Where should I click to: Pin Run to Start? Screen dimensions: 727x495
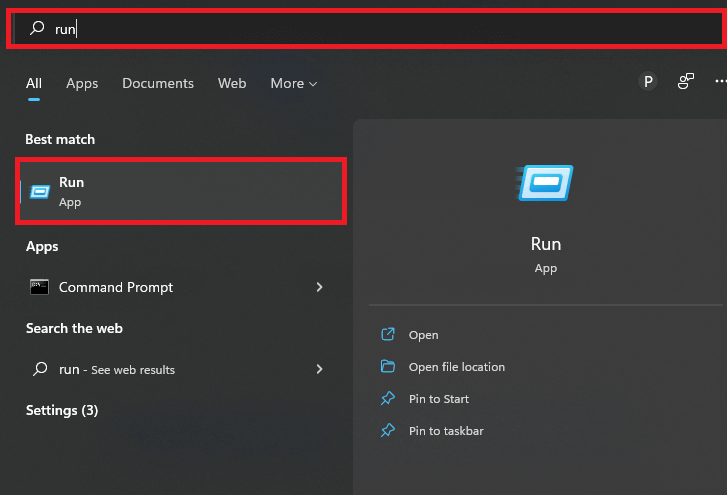point(438,399)
